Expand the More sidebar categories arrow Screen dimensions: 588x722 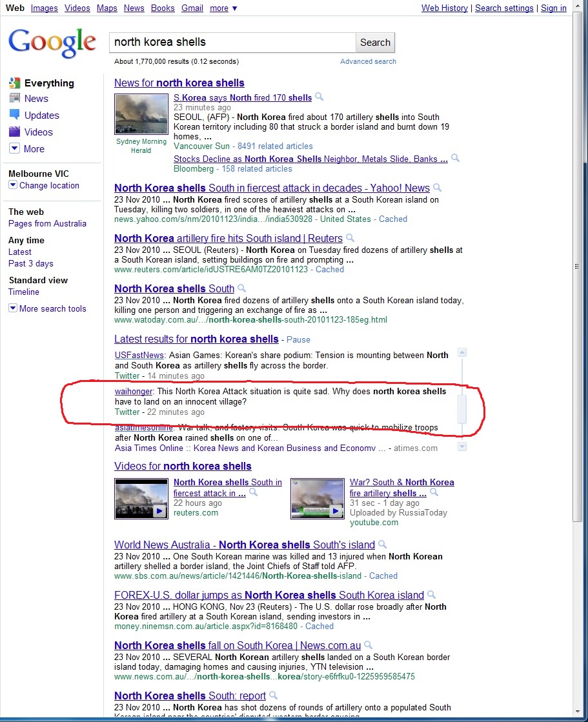15,148
